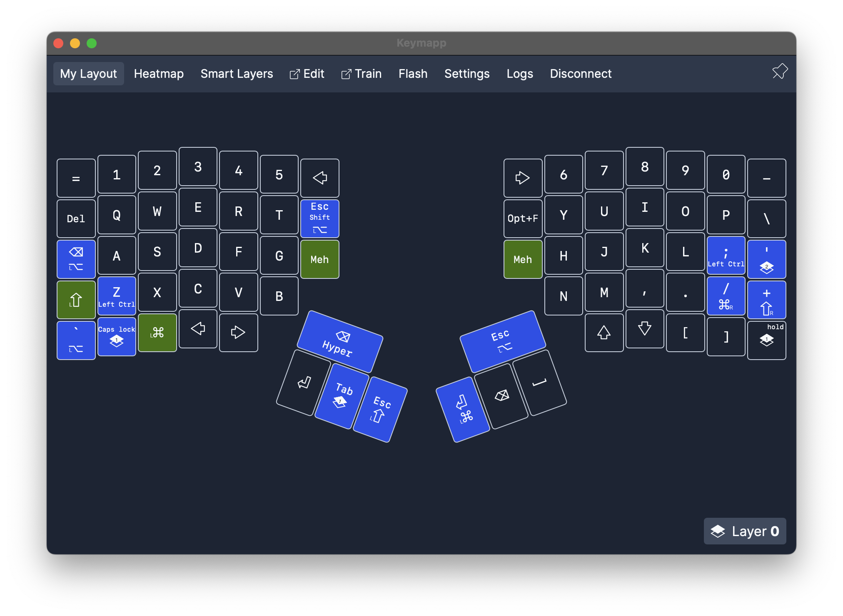
Task: Open the Train external link
Action: click(361, 74)
